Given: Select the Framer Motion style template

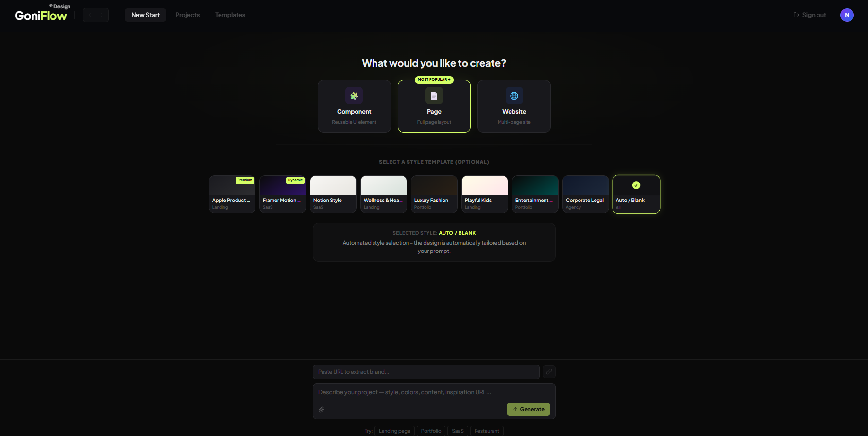Looking at the screenshot, I should coord(283,194).
